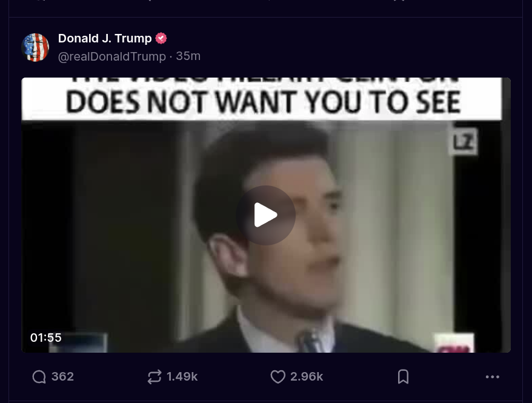532x403 pixels.
Task: View the 362 replies count
Action: pos(62,376)
